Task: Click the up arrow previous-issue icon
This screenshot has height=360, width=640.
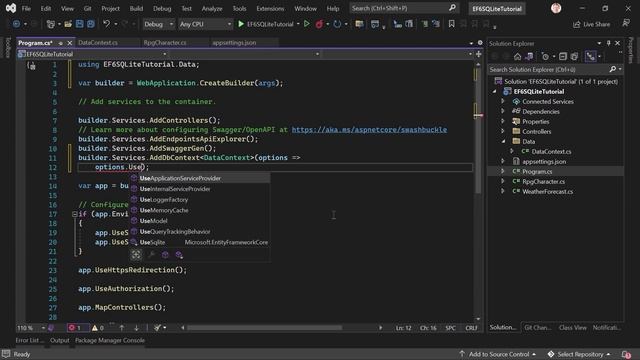Action: [122, 327]
